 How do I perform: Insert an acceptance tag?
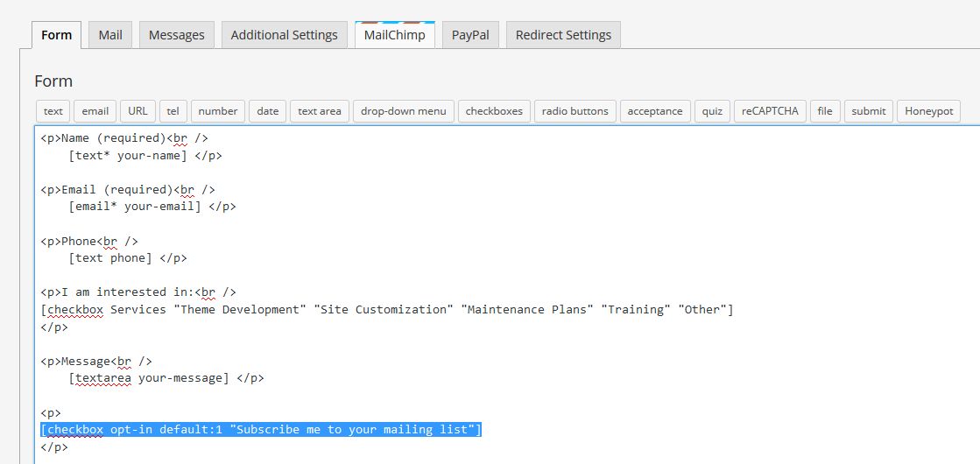(655, 111)
